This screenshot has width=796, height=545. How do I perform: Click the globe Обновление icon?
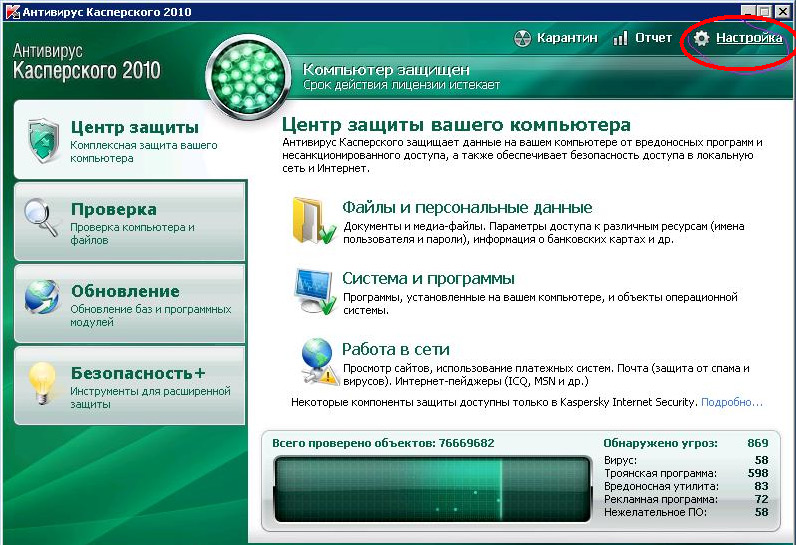tap(42, 296)
